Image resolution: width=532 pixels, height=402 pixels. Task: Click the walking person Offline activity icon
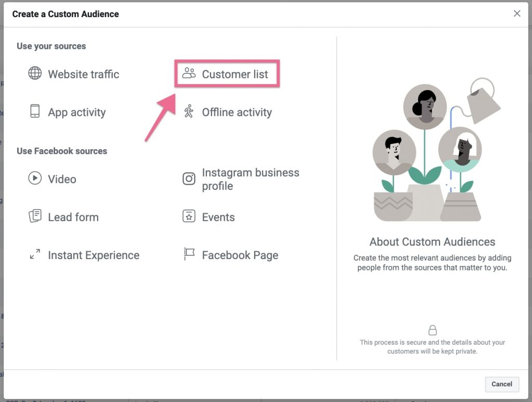coord(189,111)
